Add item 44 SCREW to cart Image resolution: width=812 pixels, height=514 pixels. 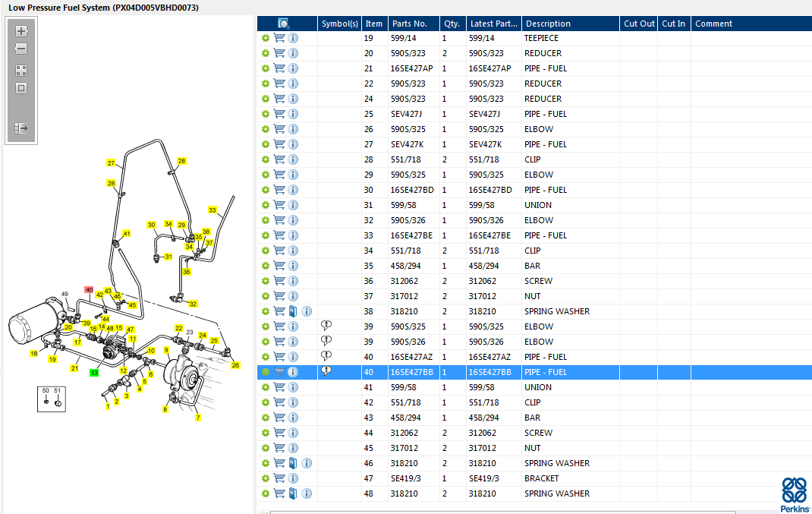[x=279, y=433]
